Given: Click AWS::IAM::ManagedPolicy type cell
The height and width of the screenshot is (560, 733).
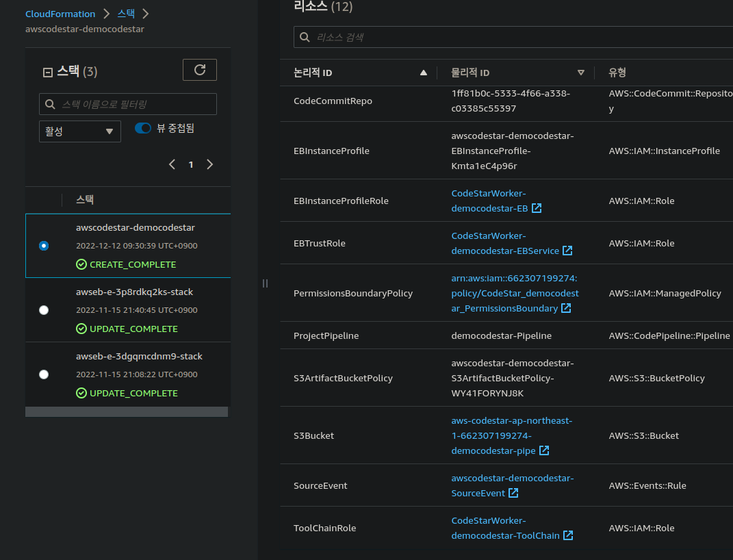Looking at the screenshot, I should tap(665, 293).
